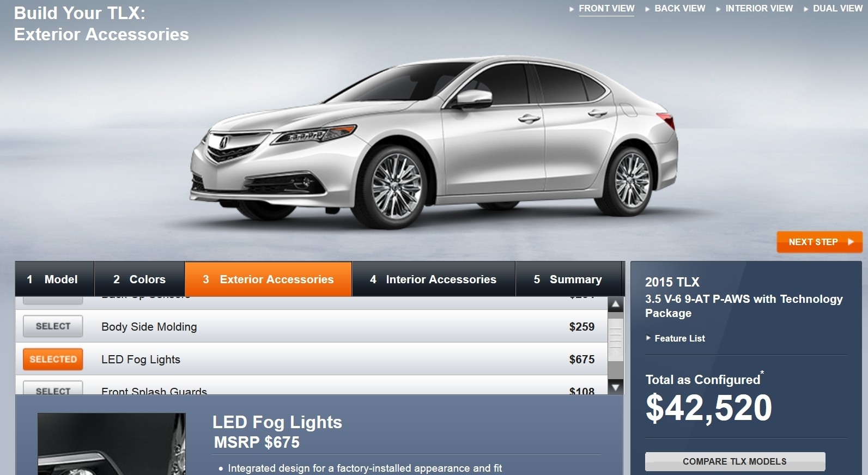Click the accessories list scrollbar thumb
868x475 pixels.
click(x=615, y=340)
